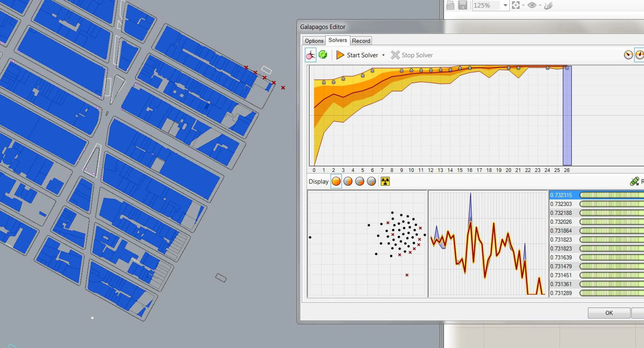This screenshot has width=644, height=348.
Task: Choose the right highlighted gauge dial icon
Action: pos(640,55)
